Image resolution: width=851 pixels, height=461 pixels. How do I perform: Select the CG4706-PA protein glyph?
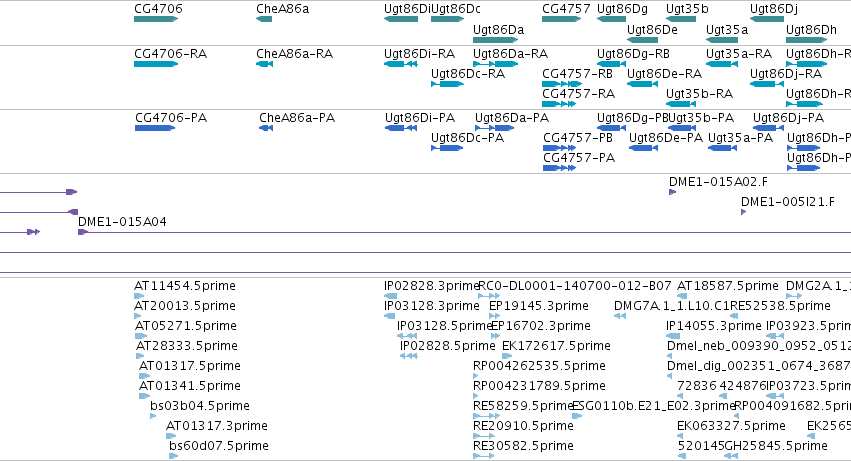click(x=155, y=128)
